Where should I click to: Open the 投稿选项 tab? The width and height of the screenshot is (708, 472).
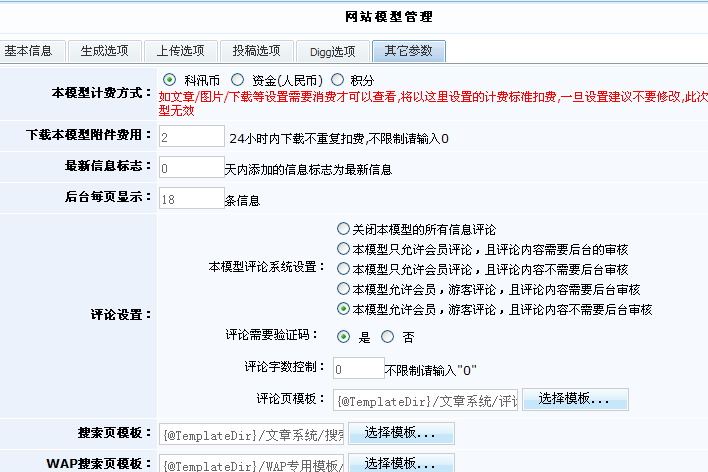click(x=256, y=51)
